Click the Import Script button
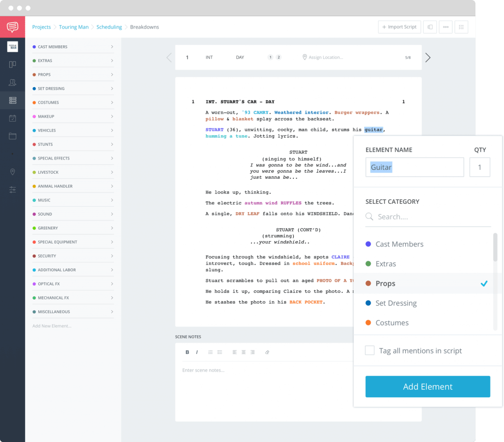The height and width of the screenshot is (442, 504). [399, 27]
